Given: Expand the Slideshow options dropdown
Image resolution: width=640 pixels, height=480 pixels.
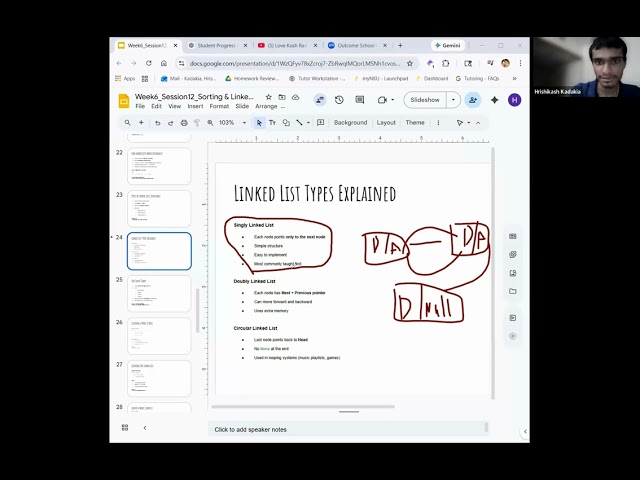Looking at the screenshot, I should pos(453,100).
